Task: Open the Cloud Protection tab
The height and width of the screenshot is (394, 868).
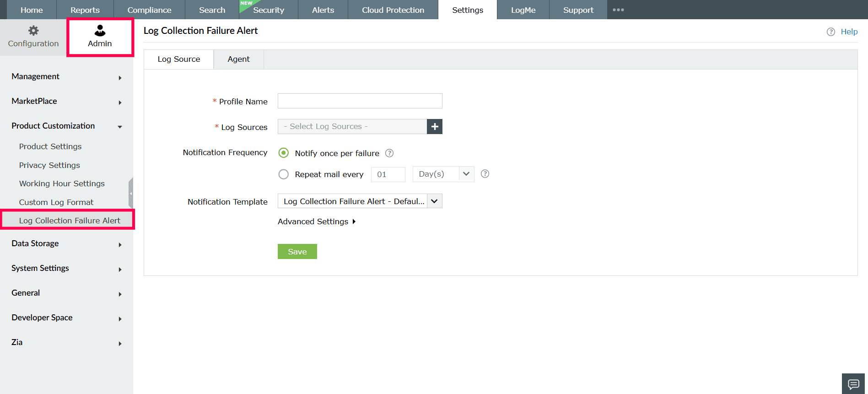Action: tap(393, 10)
